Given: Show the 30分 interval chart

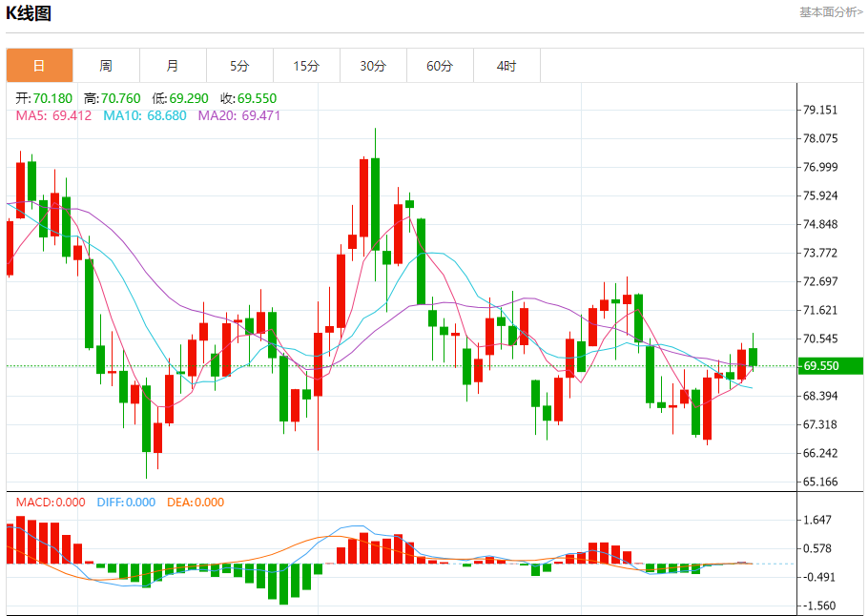Looking at the screenshot, I should tap(373, 66).
